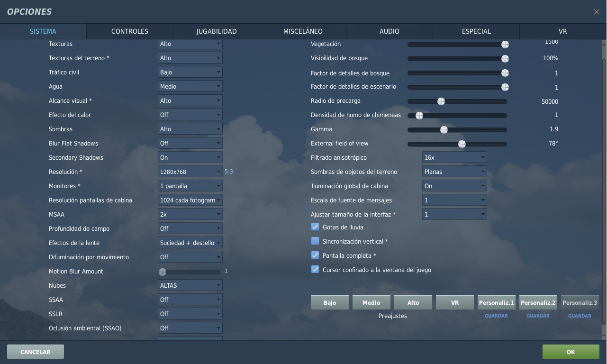Viewport: 607px width, 364px height.
Task: Open the SSLR dropdown
Action: (x=190, y=314)
